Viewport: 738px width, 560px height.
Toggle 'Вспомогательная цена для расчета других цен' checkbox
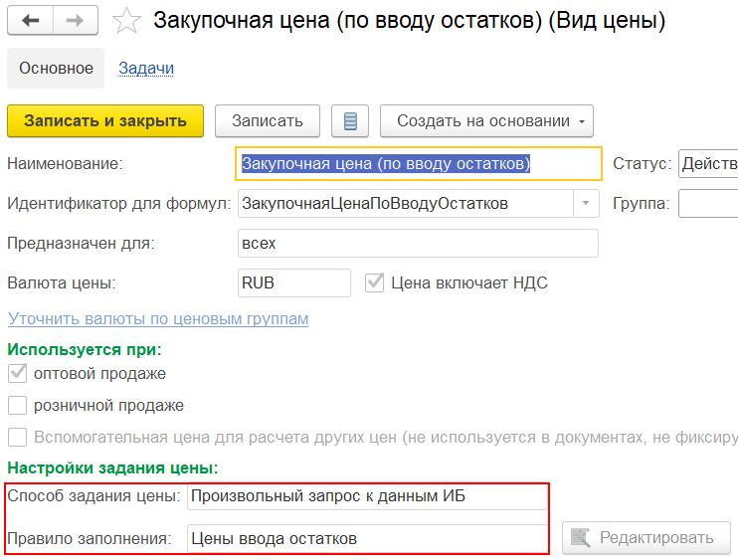tap(17, 438)
